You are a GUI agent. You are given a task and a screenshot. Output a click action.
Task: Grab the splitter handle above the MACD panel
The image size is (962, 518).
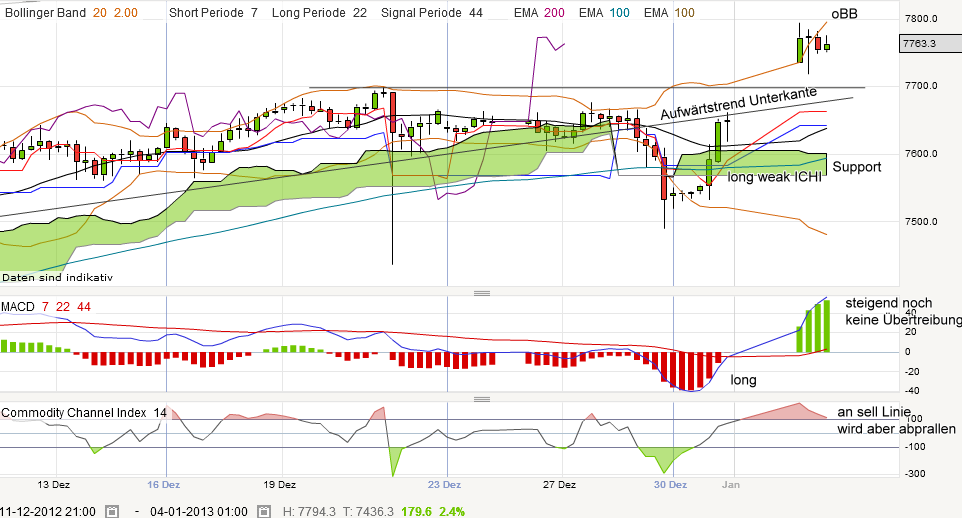coord(481,293)
